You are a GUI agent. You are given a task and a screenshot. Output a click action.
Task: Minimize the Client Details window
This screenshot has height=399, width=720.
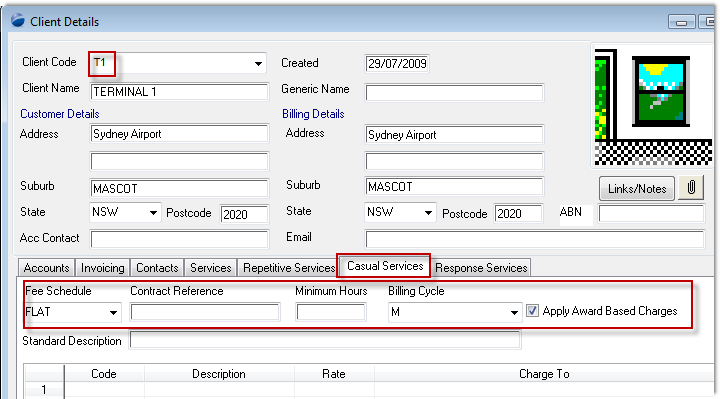[x=681, y=22]
